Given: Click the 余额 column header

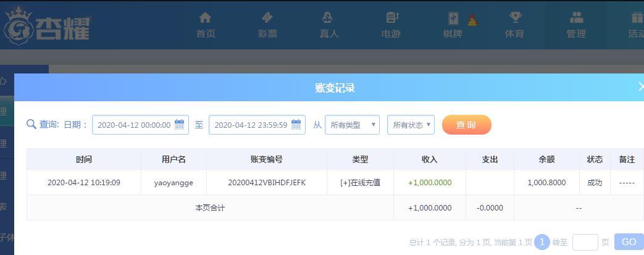Looking at the screenshot, I should (546, 159).
